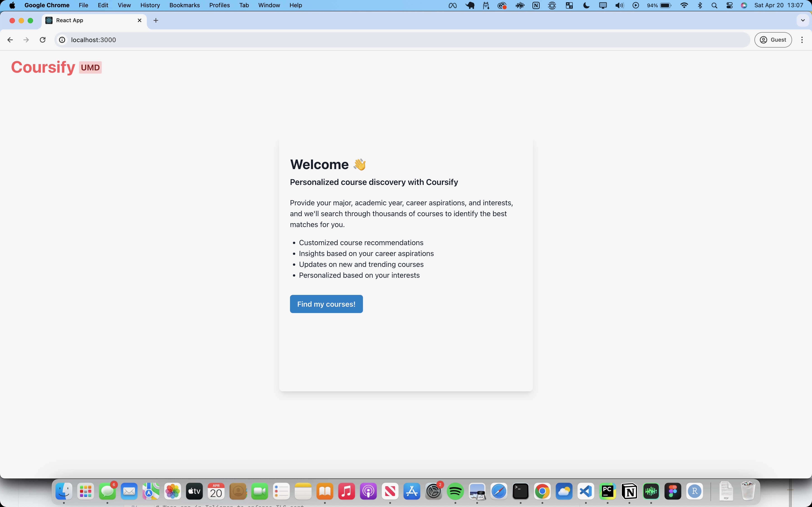Launch Visual Studio Code from dock
The height and width of the screenshot is (507, 812).
(586, 492)
